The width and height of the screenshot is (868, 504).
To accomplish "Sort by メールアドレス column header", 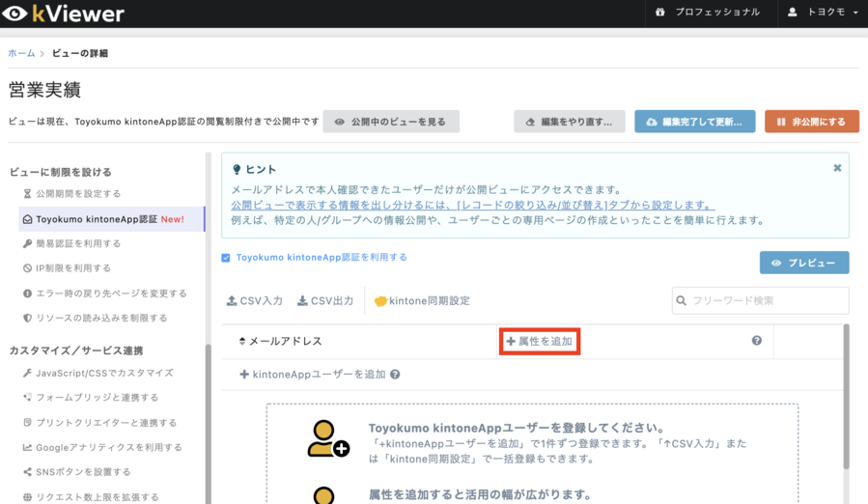I will [280, 341].
